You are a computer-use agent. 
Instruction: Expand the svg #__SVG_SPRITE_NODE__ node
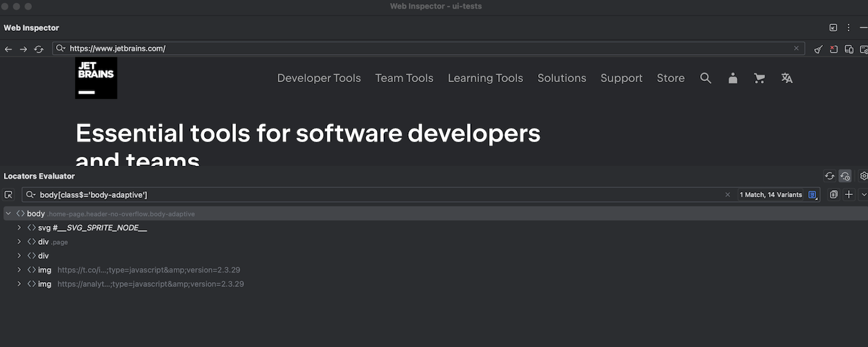(19, 228)
